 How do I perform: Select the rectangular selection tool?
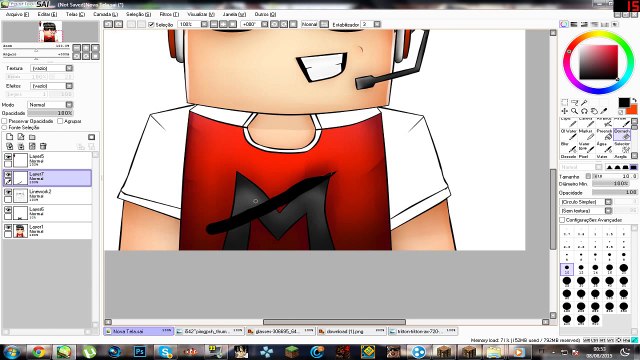(x=564, y=102)
